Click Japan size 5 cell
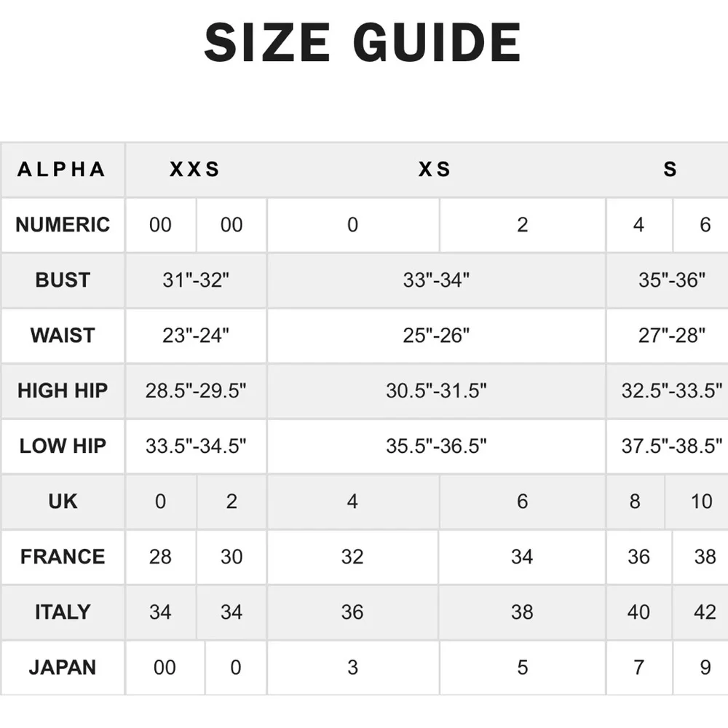Image resolution: width=728 pixels, height=728 pixels. click(523, 668)
